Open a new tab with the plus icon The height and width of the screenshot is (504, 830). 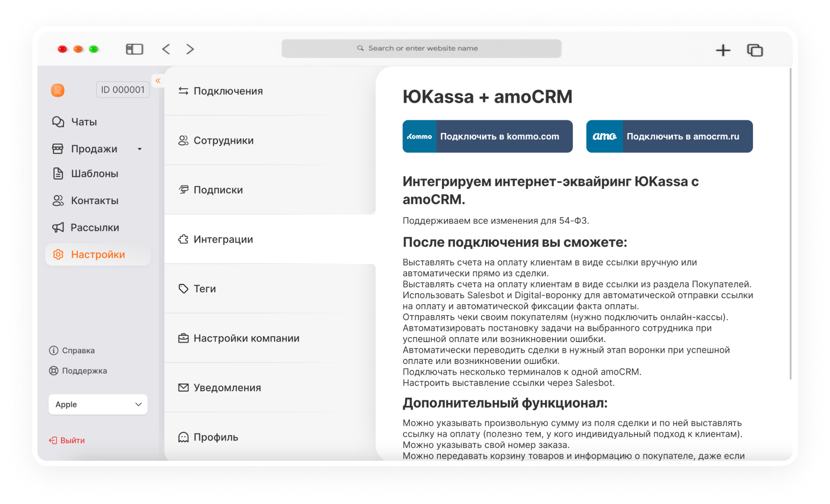[723, 50]
